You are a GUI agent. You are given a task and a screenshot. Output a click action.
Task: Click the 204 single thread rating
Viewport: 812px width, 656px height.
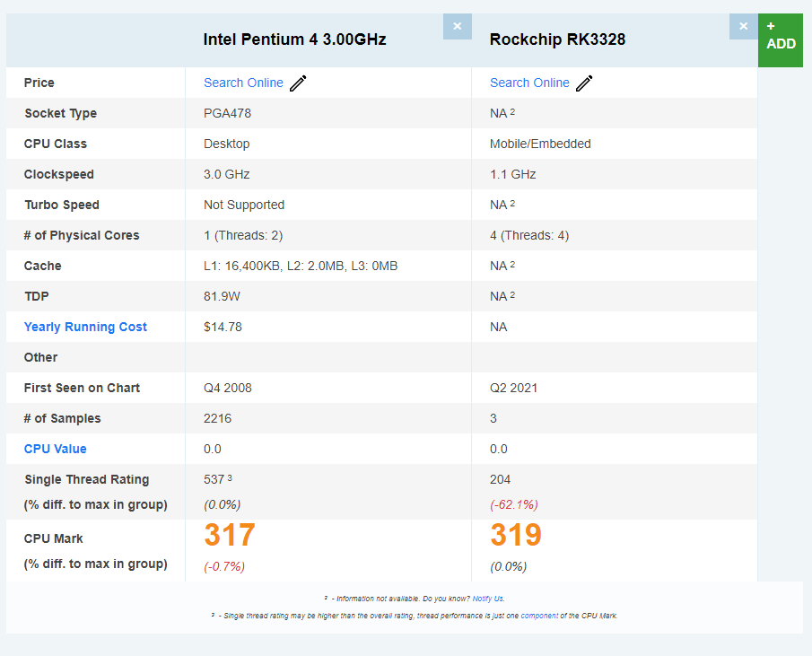(501, 479)
